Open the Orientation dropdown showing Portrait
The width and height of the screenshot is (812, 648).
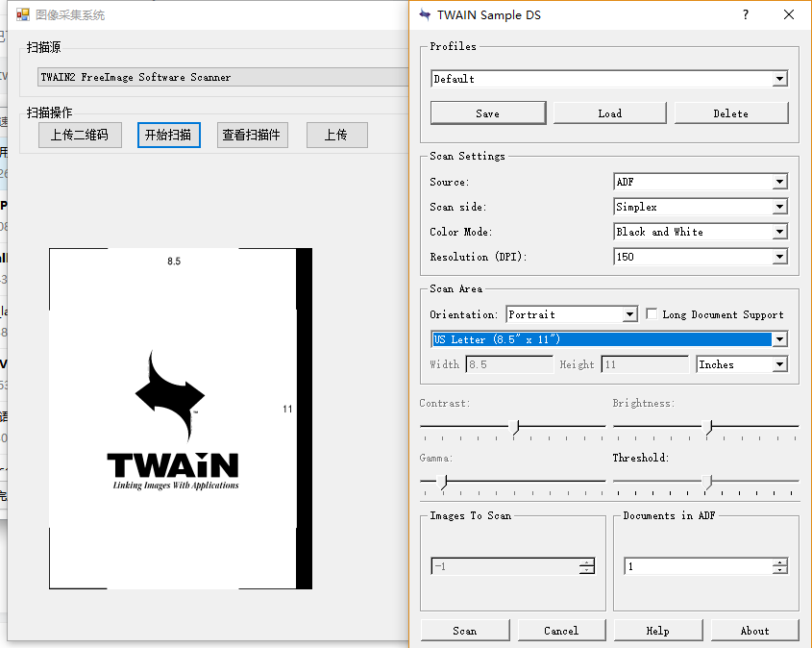click(630, 314)
